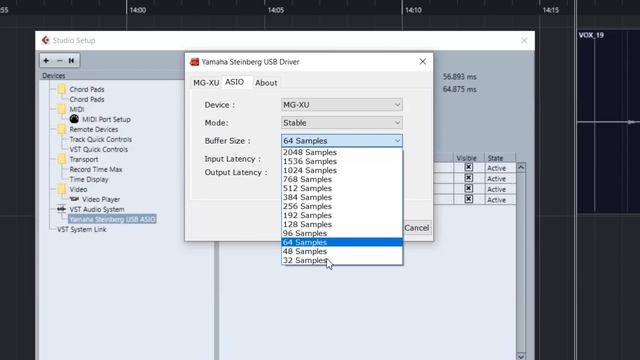
Task: Open the Mode dropdown showing Stable
Action: (x=342, y=122)
